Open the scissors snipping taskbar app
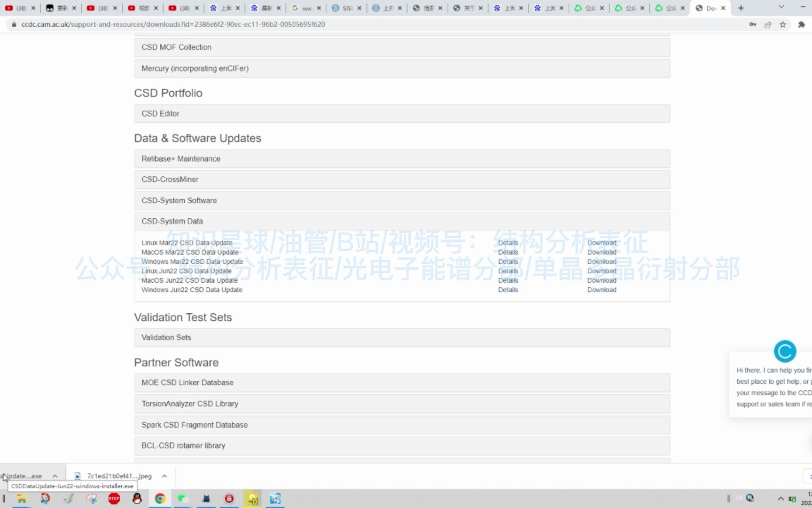Viewport: 812px width, 508px height. pos(91,499)
